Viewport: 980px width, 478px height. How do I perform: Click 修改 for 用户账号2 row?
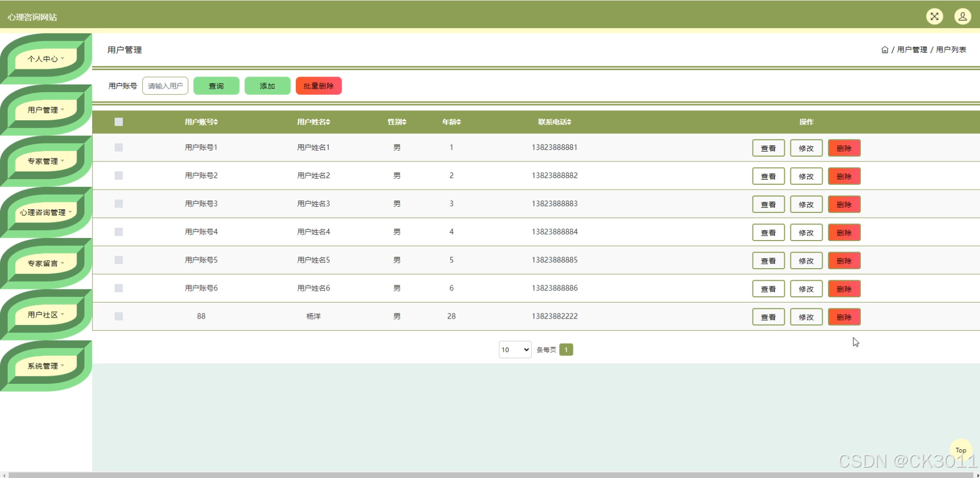pyautogui.click(x=806, y=176)
